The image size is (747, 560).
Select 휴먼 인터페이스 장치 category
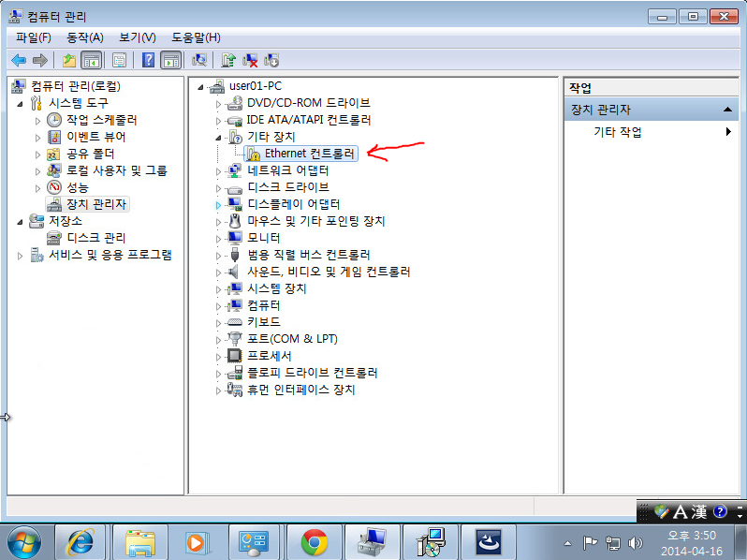[x=301, y=390]
